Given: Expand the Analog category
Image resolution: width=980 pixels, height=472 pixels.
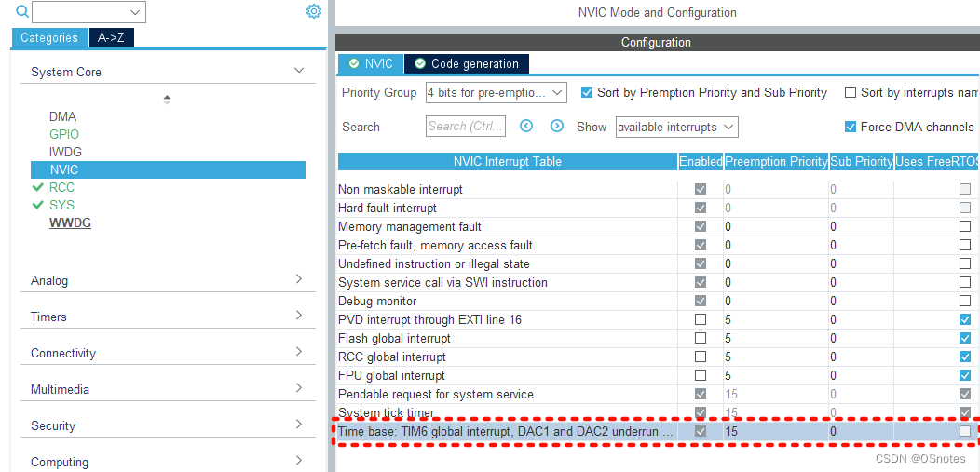Looking at the screenshot, I should [x=299, y=279].
